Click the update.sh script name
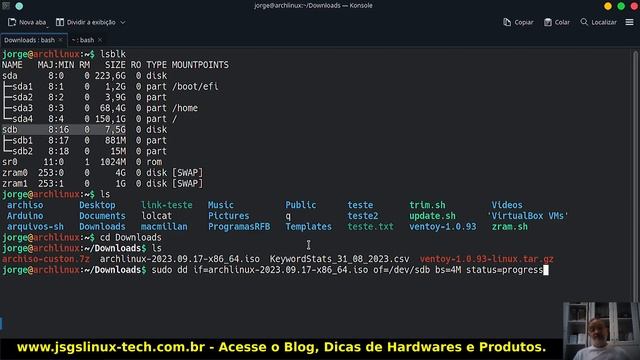Viewport: 640px width, 360px height. pyautogui.click(x=432, y=216)
